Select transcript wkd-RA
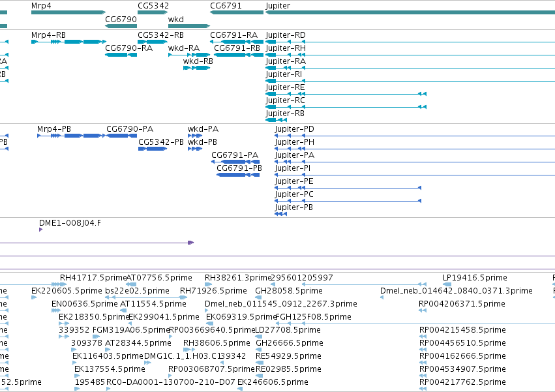The height and width of the screenshot is (392, 555). coord(184,48)
